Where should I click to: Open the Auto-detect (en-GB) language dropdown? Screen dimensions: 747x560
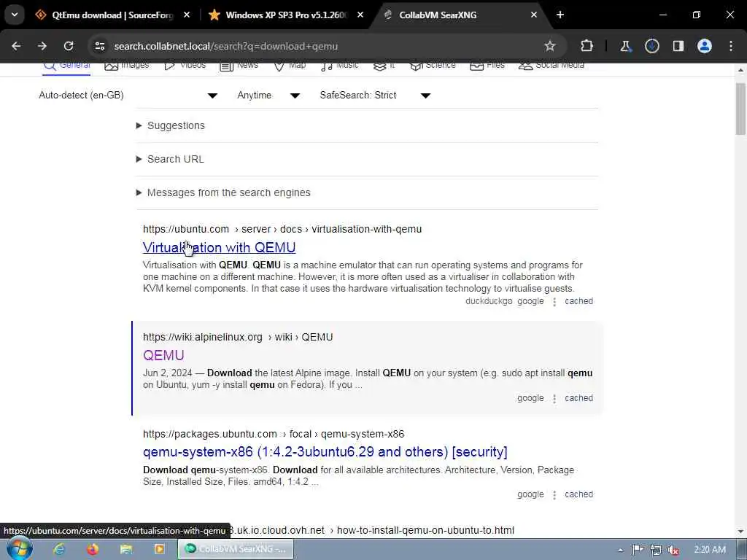pos(128,96)
